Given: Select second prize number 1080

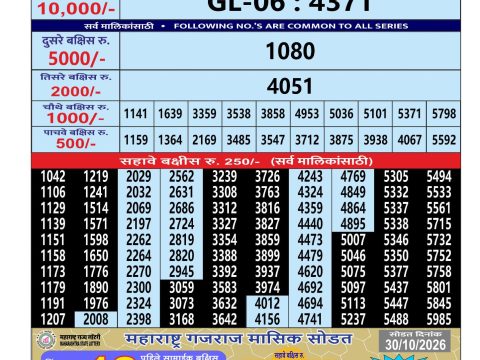Looking at the screenshot, I should coord(290,51).
